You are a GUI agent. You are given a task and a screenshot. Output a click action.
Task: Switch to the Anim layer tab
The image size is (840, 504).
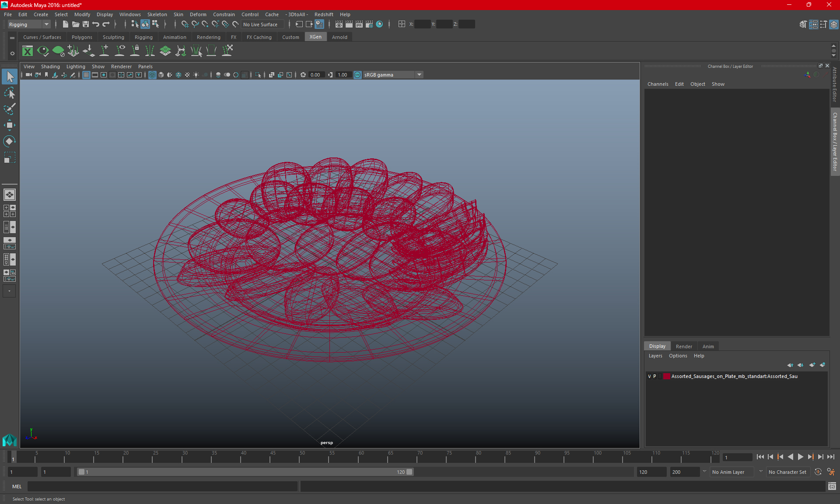click(x=708, y=346)
